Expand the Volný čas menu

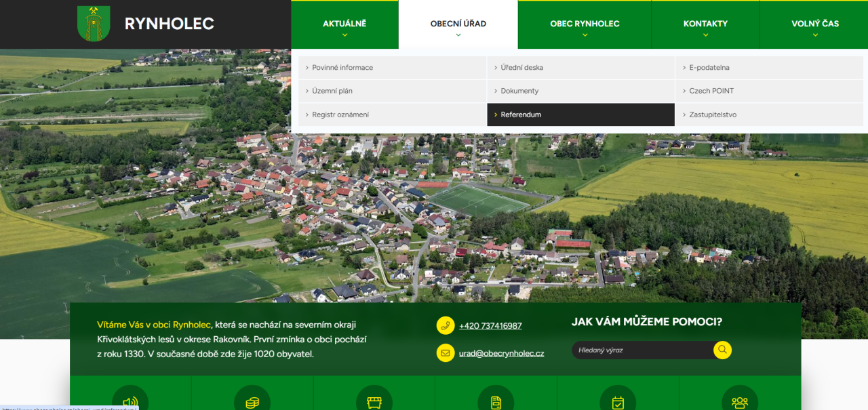pos(814,24)
